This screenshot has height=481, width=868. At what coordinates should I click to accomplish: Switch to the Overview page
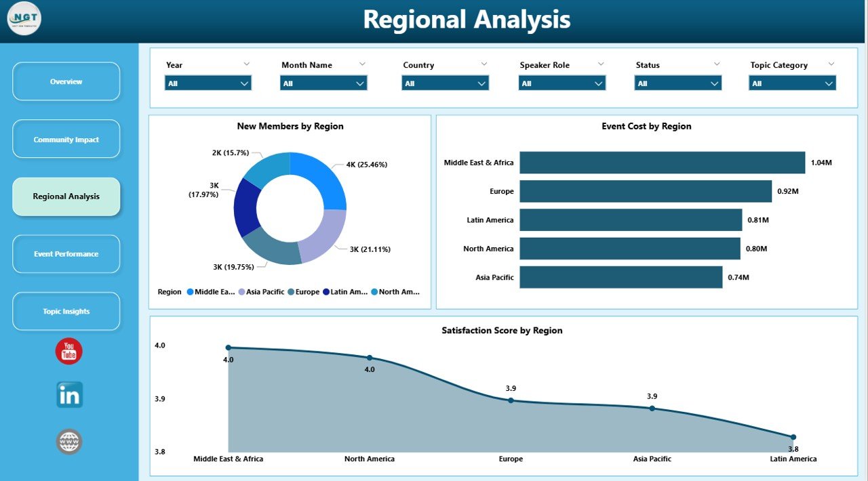click(66, 81)
